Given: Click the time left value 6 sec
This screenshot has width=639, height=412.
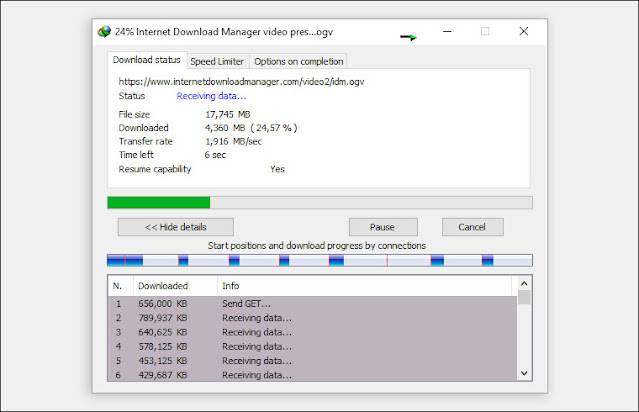Looking at the screenshot, I should tap(215, 155).
